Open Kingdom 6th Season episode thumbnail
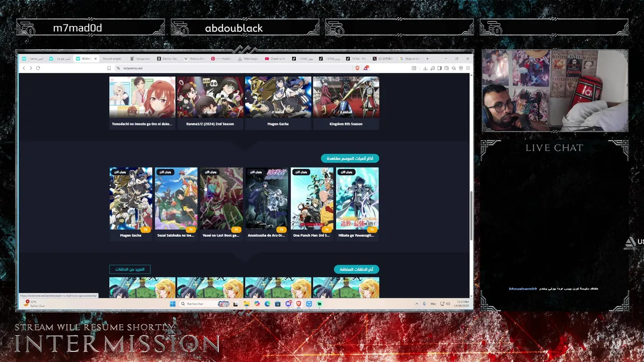 (x=346, y=97)
